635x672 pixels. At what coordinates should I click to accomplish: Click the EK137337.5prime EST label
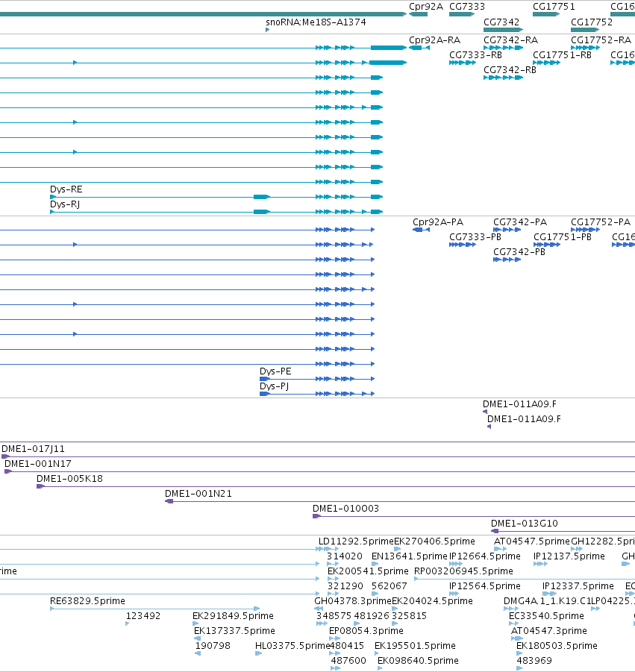[x=234, y=631]
